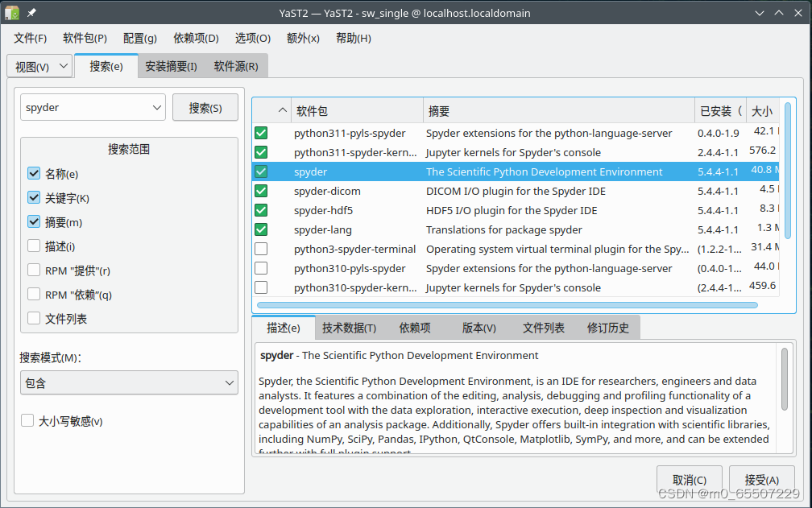Uncheck the 关键字(K) search scope option

coord(34,197)
